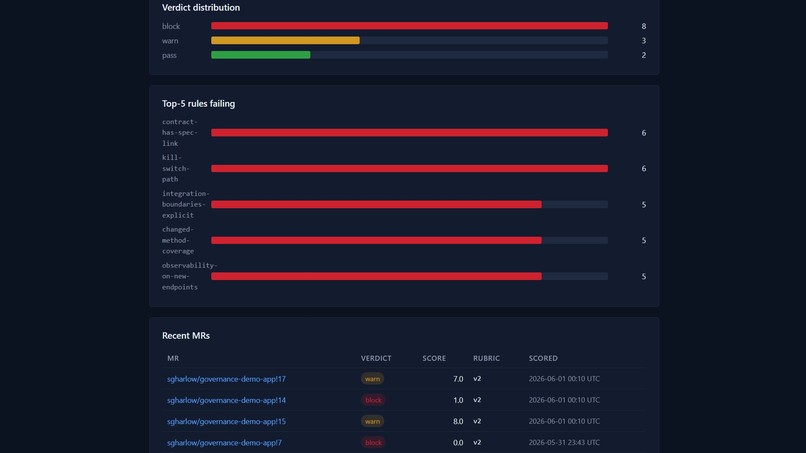
Task: Click score 0.0 for governance-demo-app!7
Action: pyautogui.click(x=458, y=442)
